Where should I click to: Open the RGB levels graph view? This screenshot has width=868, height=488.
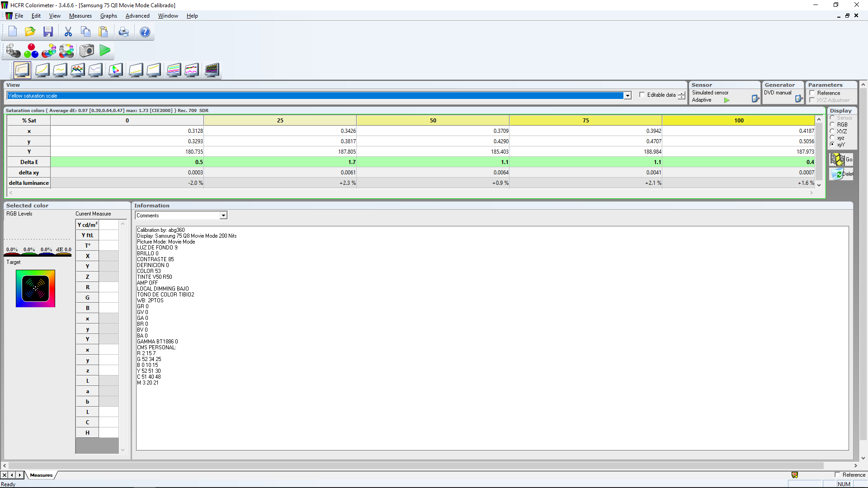pos(77,70)
